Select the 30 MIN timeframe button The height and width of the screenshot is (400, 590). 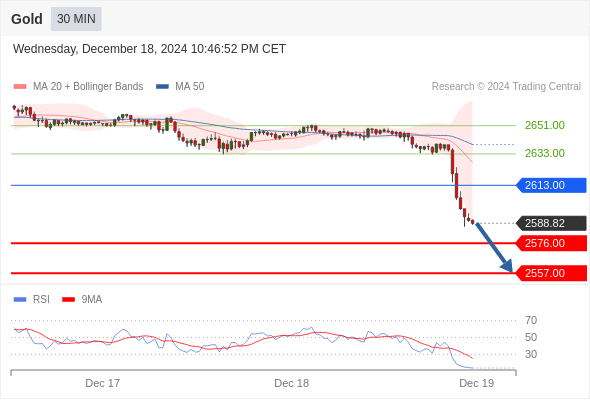76,19
